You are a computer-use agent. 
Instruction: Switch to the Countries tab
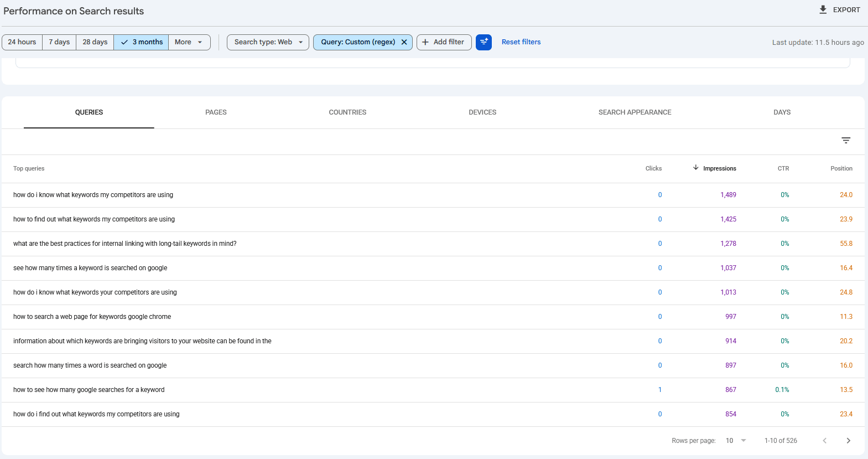[347, 112]
